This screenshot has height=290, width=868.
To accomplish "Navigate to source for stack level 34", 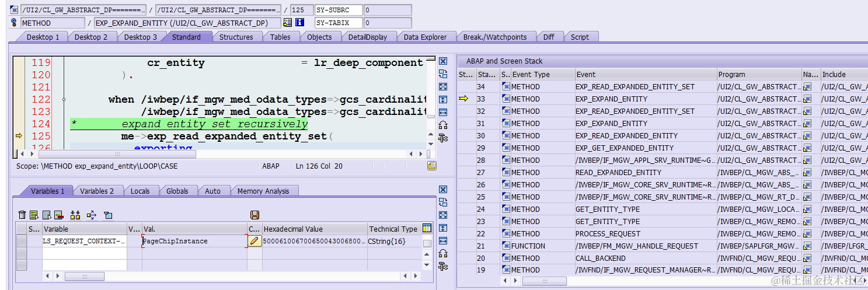I will [x=808, y=86].
